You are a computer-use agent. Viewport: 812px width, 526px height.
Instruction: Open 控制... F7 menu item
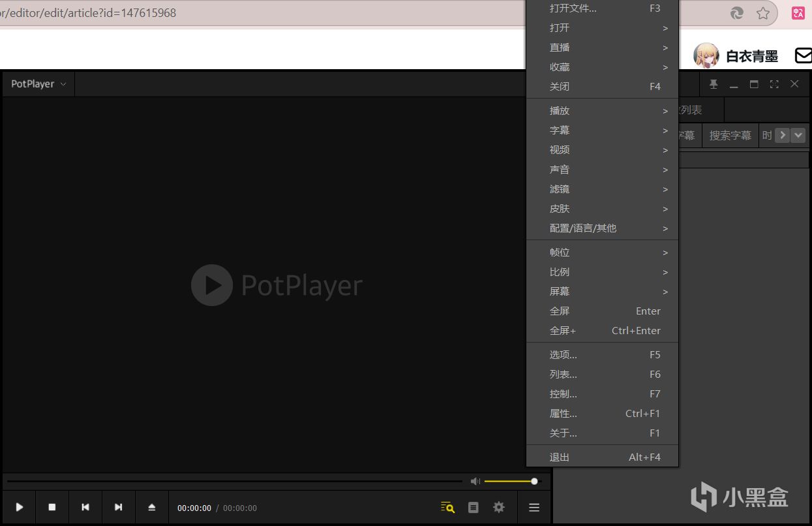[x=603, y=394]
